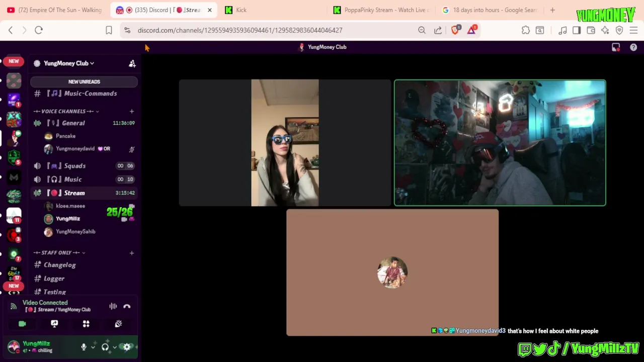
Task: Open a new browser tab
Action: click(x=552, y=10)
